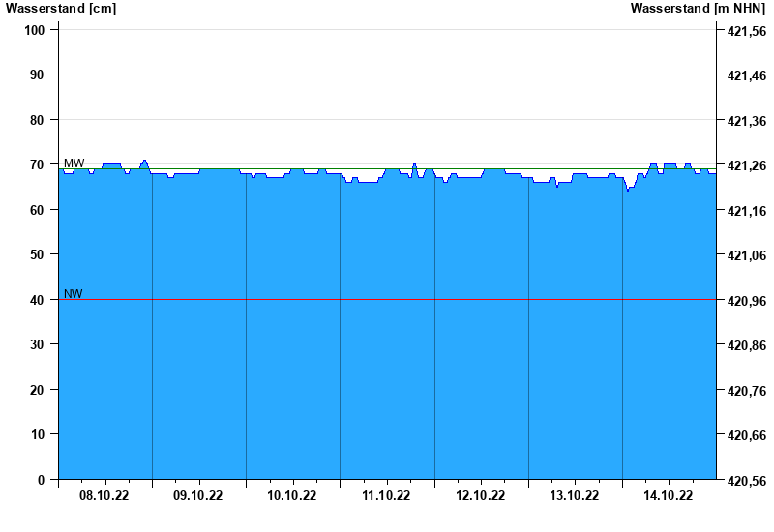Viewport: 774px width, 532px height.
Task: Click the 09.10.22 date label
Action: pyautogui.click(x=198, y=496)
